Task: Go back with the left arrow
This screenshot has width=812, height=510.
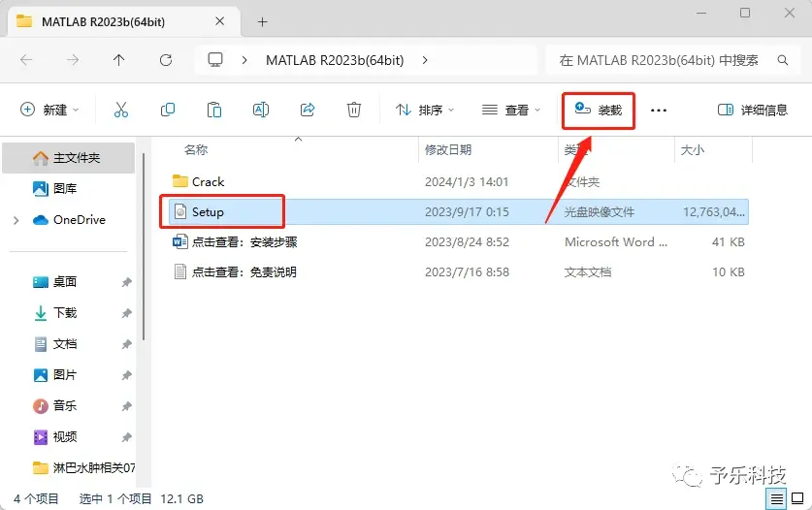Action: pos(26,60)
